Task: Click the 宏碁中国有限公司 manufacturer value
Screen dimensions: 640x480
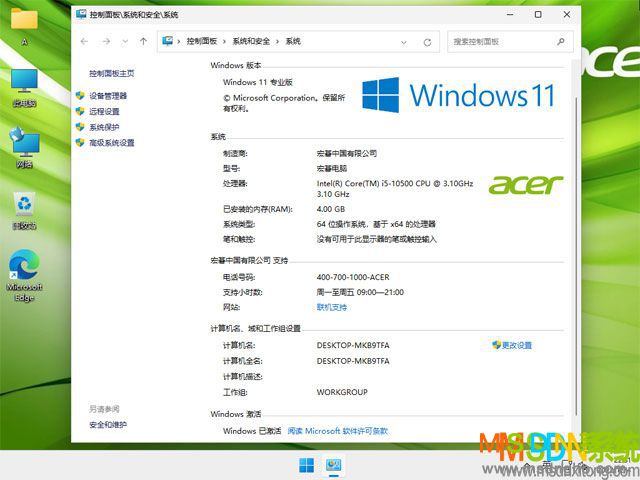Action: pos(347,153)
